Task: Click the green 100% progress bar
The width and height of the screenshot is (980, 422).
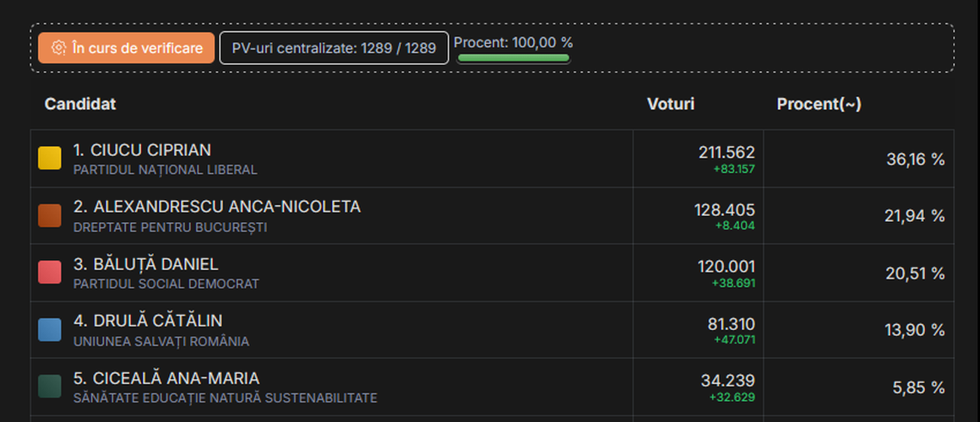Action: point(514,58)
